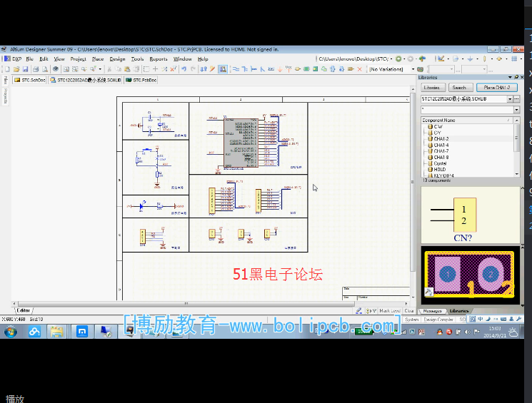Screen dimensions: 532x403
Task: Open the grids icon in utilities toolbar
Action: (514, 59)
